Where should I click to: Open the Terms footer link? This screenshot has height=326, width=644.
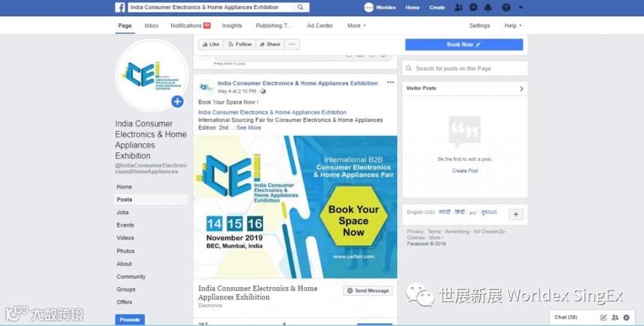point(434,232)
